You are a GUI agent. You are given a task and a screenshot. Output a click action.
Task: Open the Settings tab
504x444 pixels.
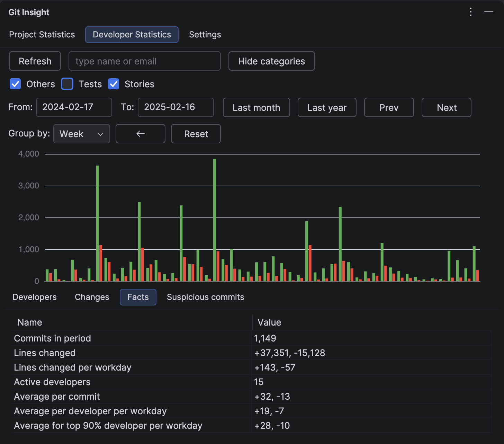tap(205, 34)
